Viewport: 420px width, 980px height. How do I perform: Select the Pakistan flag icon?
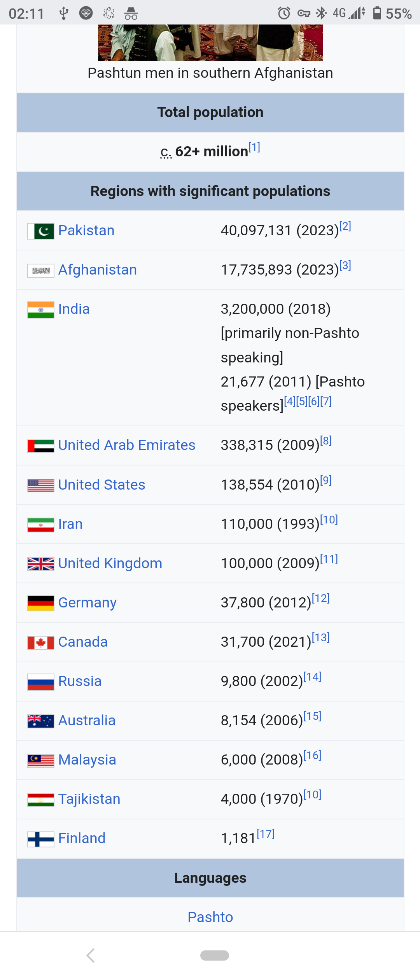tap(40, 230)
